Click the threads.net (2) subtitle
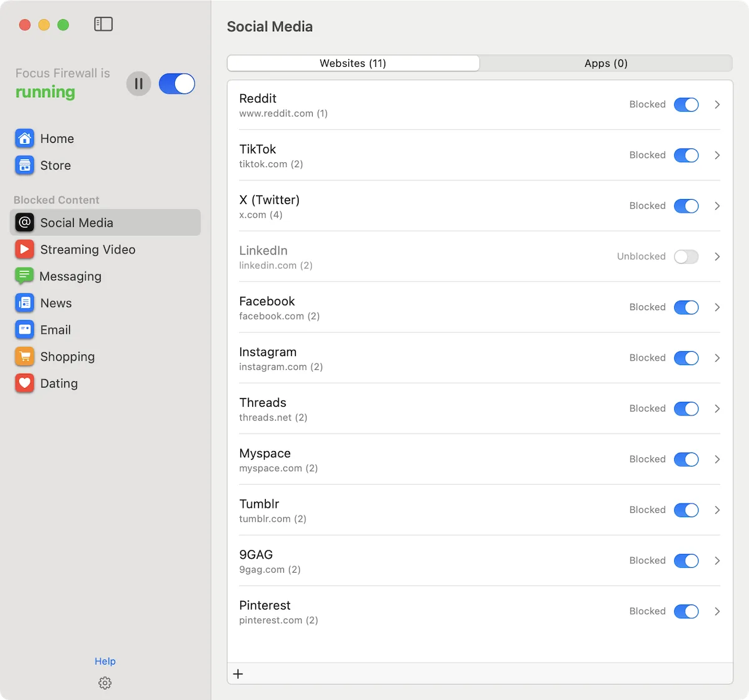749x700 pixels. tap(273, 417)
